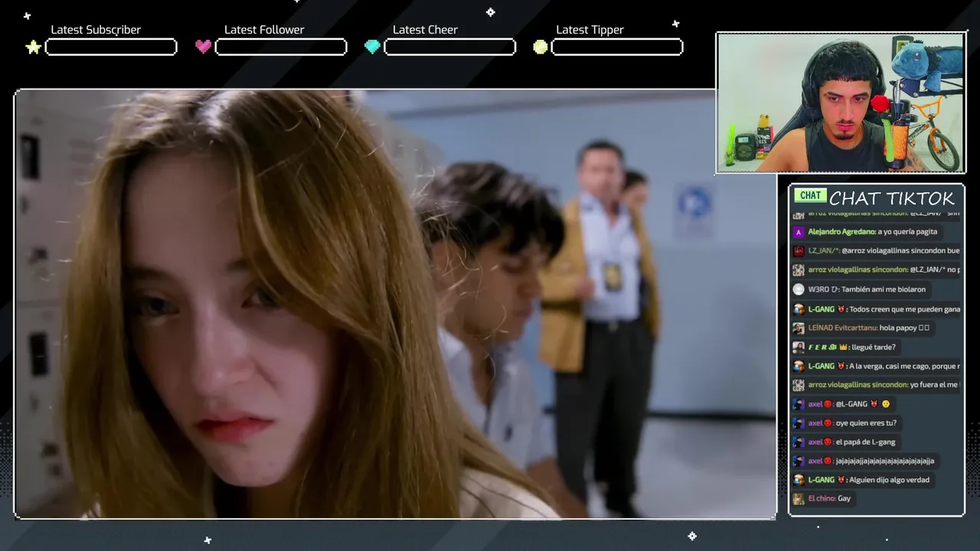Click axel's avatar on 'el papá de L-gang'
The height and width of the screenshot is (551, 980).
799,442
